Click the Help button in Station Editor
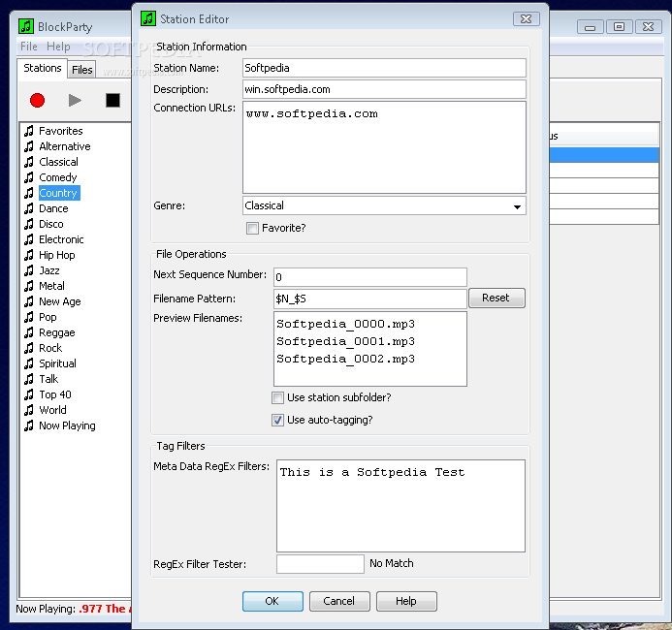 (x=406, y=601)
